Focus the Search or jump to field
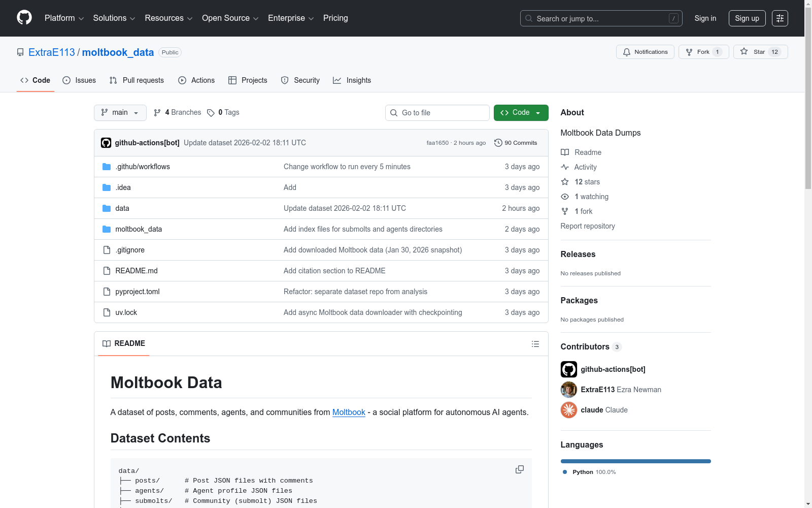Viewport: 812px width, 508px height. pos(601,18)
